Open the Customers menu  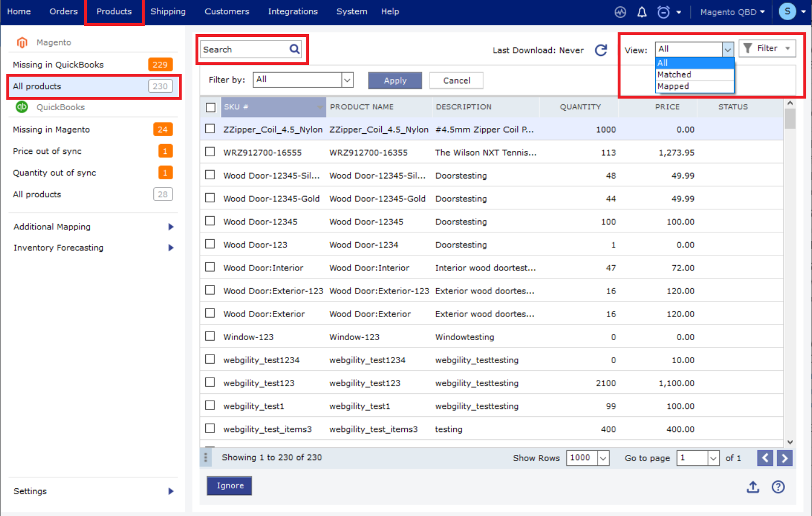pyautogui.click(x=227, y=12)
